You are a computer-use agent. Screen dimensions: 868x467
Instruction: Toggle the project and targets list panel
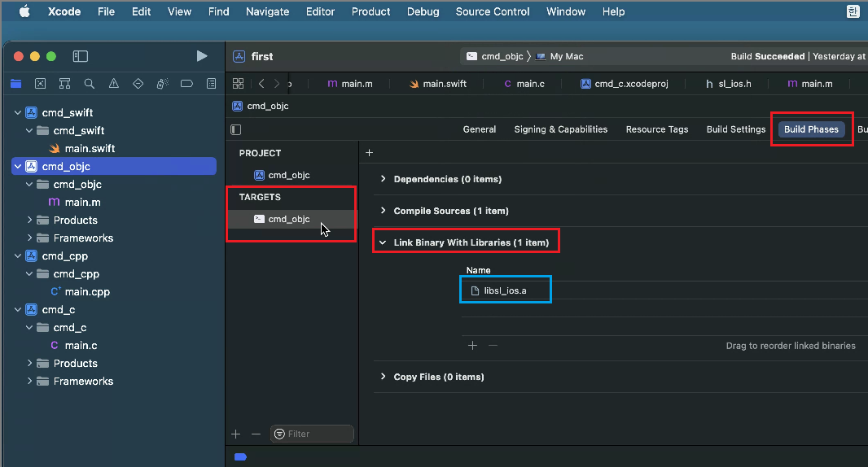coord(236,129)
